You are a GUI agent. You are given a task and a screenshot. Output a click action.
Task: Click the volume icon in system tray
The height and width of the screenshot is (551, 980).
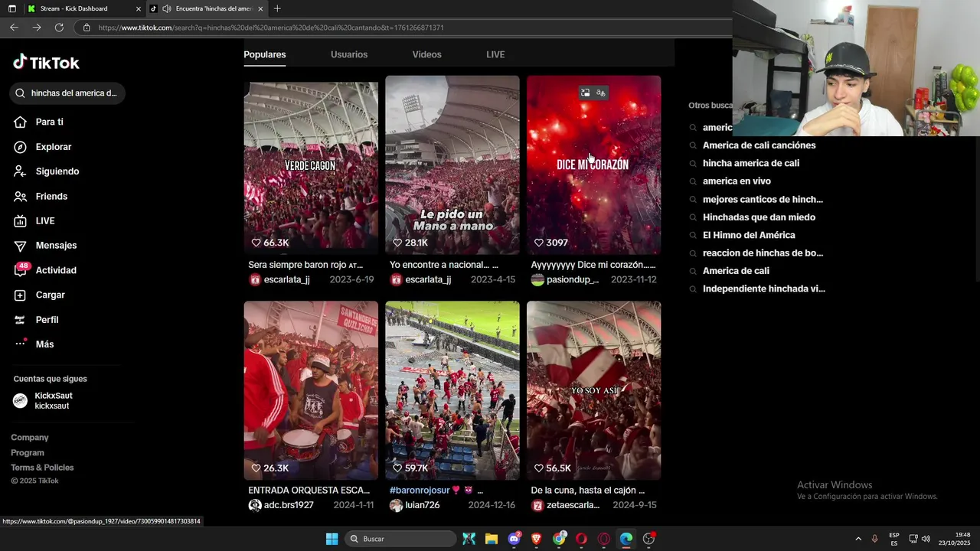[926, 539]
